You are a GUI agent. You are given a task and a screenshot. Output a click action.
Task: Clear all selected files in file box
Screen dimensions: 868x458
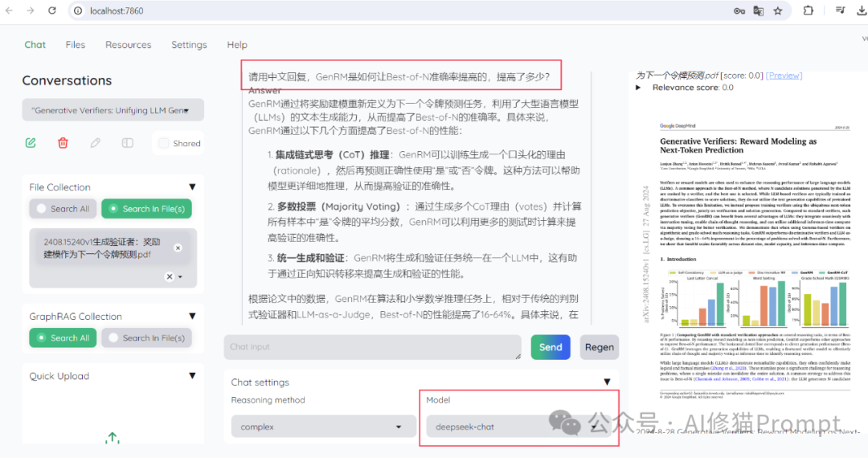(170, 276)
